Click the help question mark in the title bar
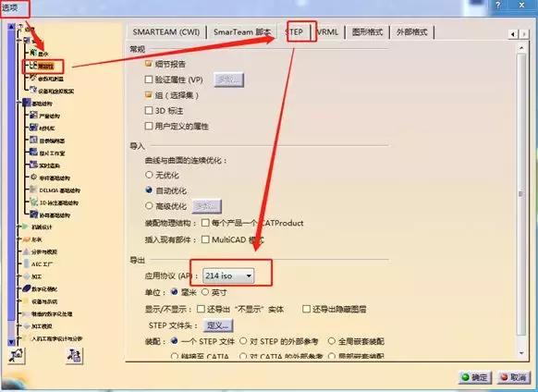The image size is (538, 392). 498,6
